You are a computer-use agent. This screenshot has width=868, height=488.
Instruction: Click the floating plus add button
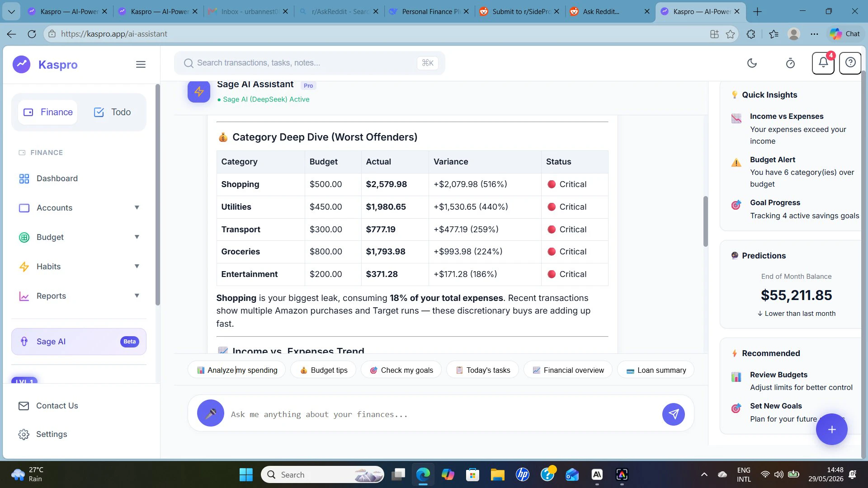point(831,429)
